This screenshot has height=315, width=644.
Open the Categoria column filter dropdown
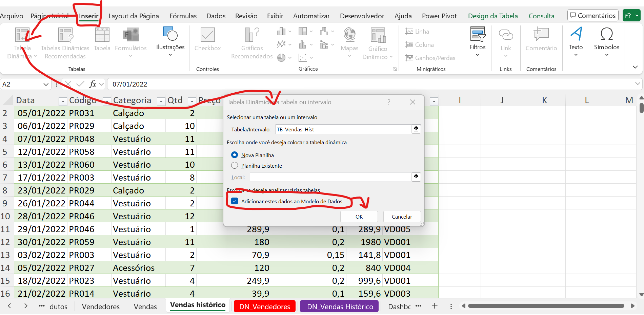point(161,101)
